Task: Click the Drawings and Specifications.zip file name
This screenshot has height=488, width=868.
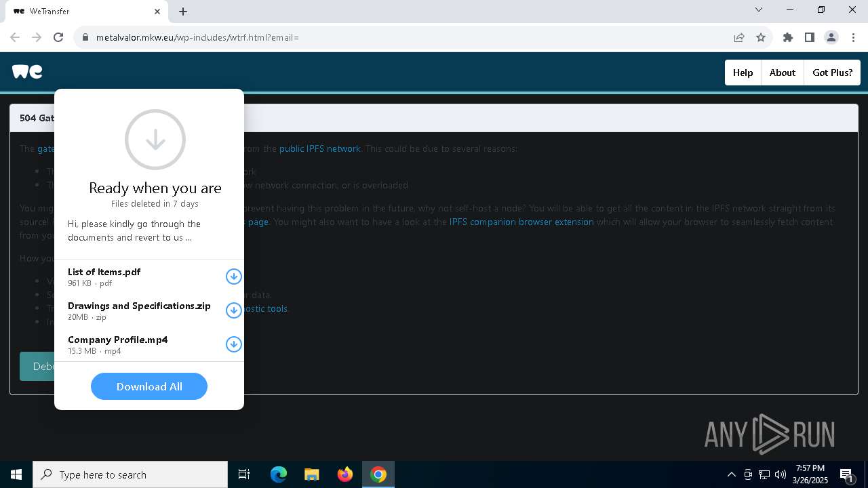Action: tap(139, 306)
